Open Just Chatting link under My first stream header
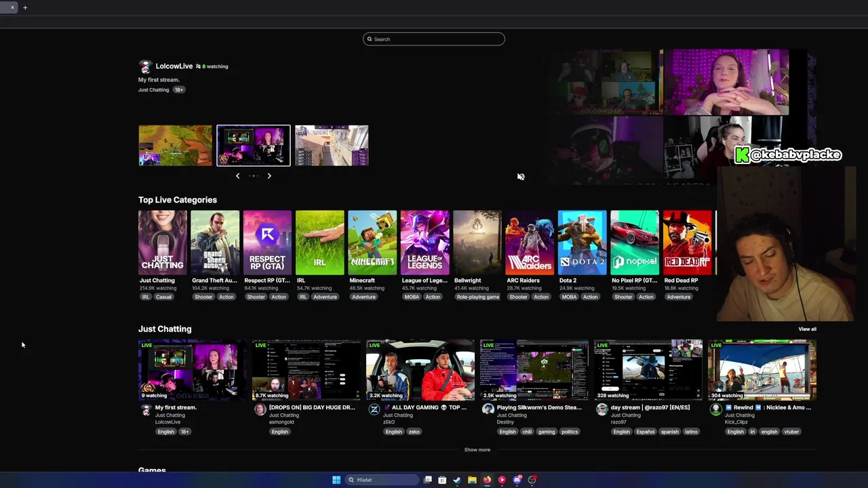 pyautogui.click(x=154, y=89)
